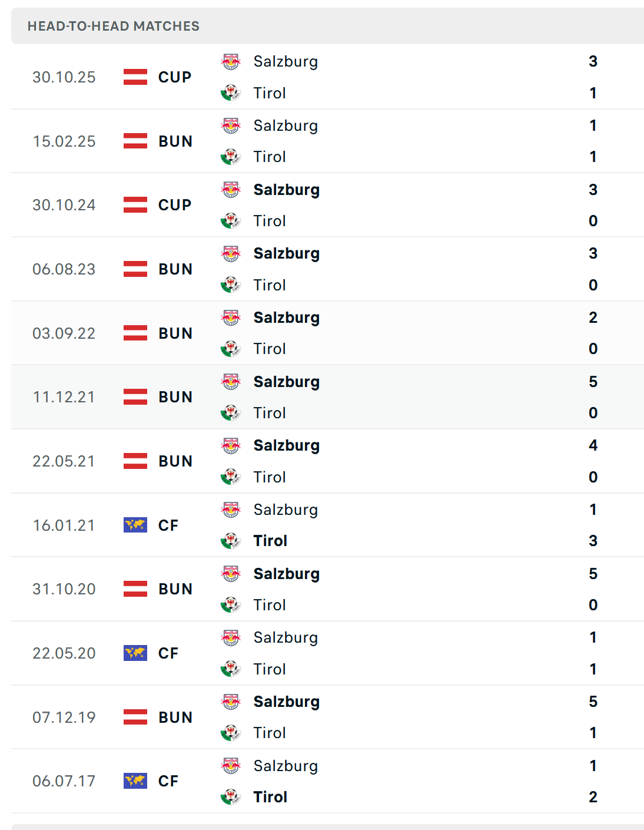644x830 pixels.
Task: Click world flag icon for 22.05.20 CF
Action: pos(135,653)
